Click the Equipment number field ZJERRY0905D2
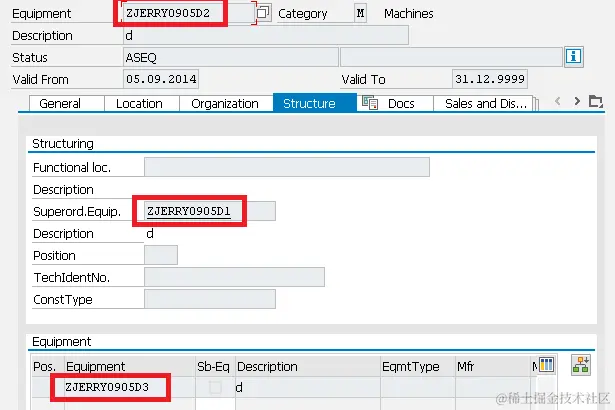Viewport: 615px width, 410px height. point(189,13)
